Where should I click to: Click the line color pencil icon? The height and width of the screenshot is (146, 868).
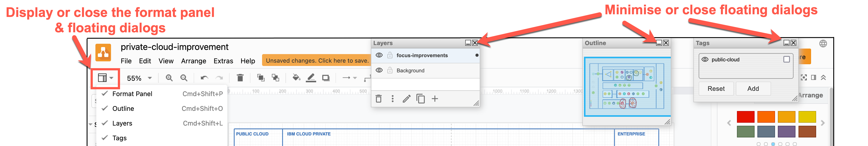[x=311, y=78]
